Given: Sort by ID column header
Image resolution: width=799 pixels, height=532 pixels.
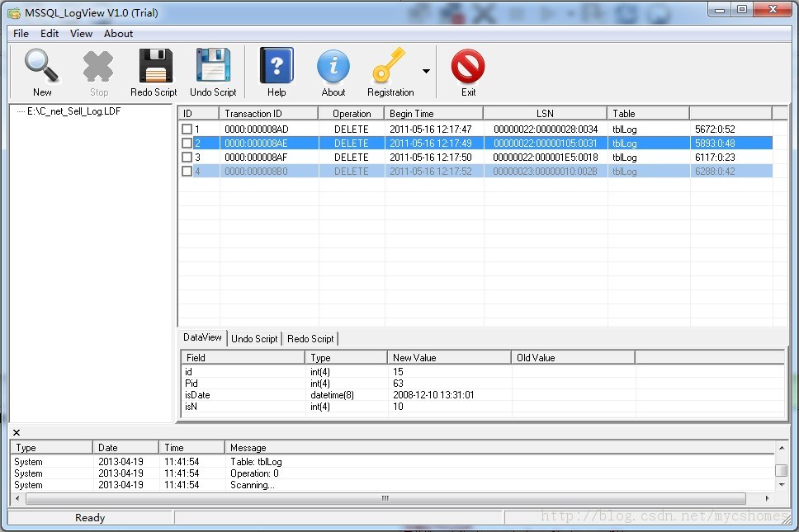Looking at the screenshot, I should [198, 114].
